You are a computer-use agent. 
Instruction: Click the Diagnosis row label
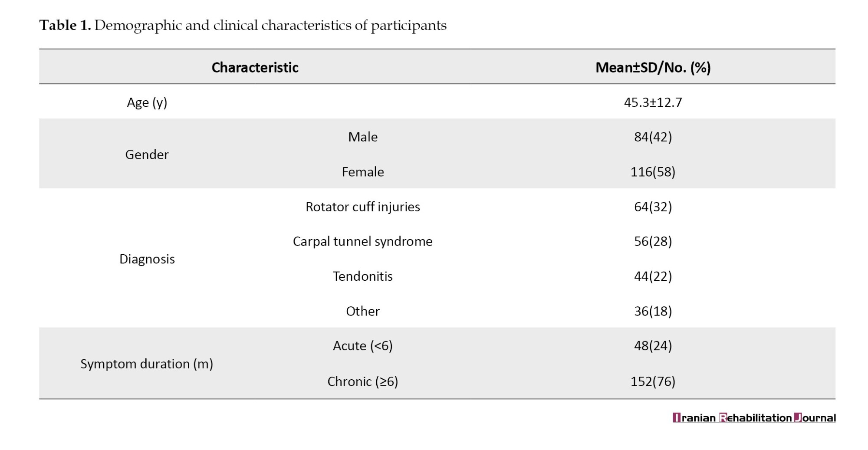coord(147,259)
